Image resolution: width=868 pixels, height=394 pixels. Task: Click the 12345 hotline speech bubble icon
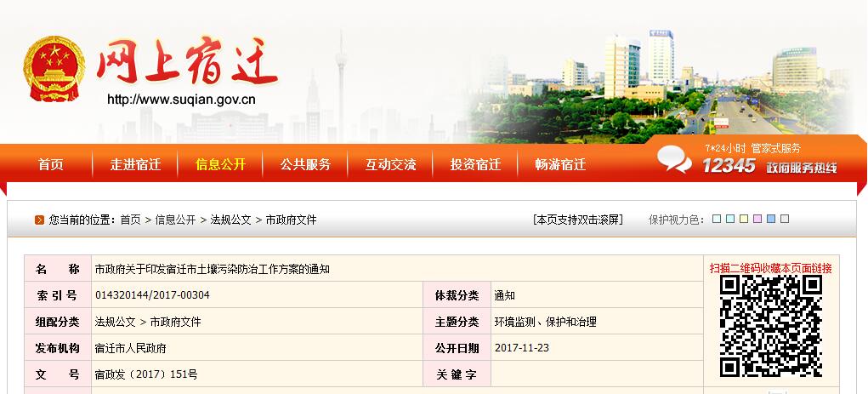(674, 159)
